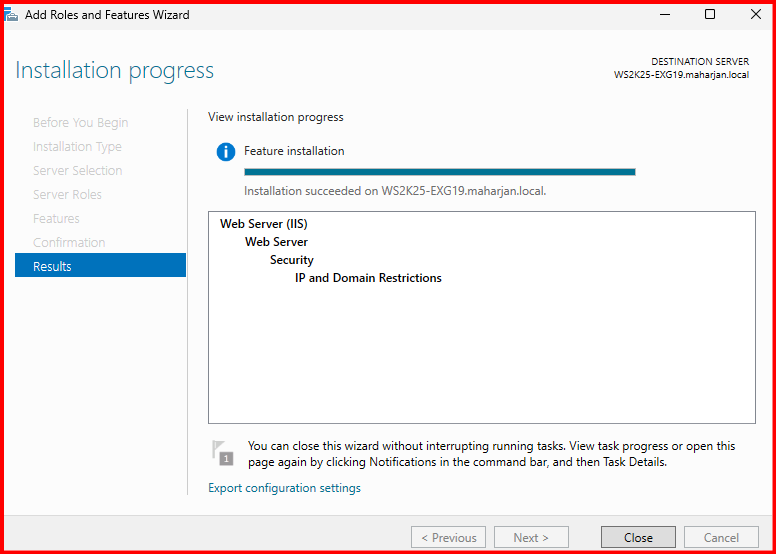Image resolution: width=776 pixels, height=554 pixels.
Task: Select Before You Begin step
Action: coord(80,122)
